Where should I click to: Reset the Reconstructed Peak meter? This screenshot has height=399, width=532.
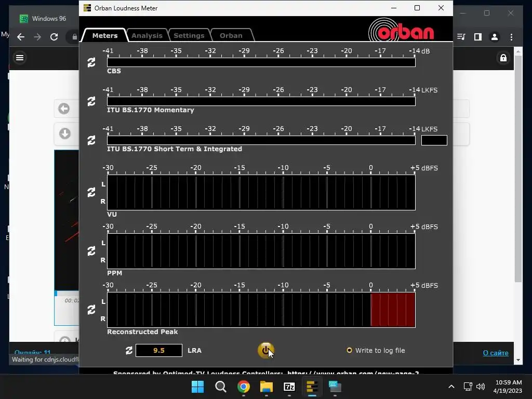pos(91,310)
